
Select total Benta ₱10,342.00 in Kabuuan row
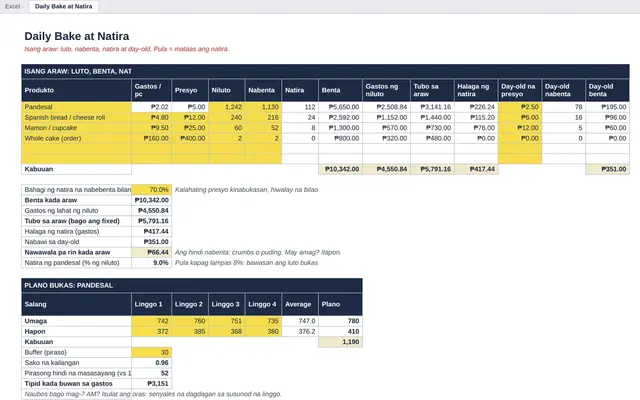coord(340,169)
